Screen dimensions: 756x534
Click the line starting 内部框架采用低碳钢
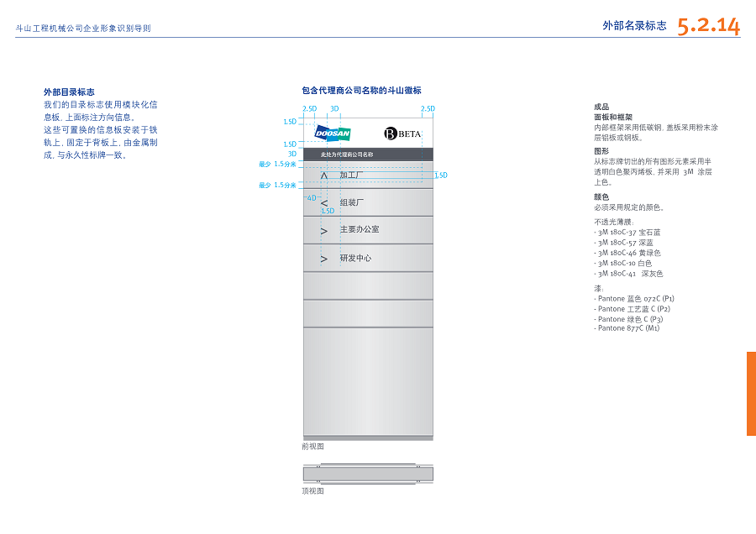[x=656, y=128]
